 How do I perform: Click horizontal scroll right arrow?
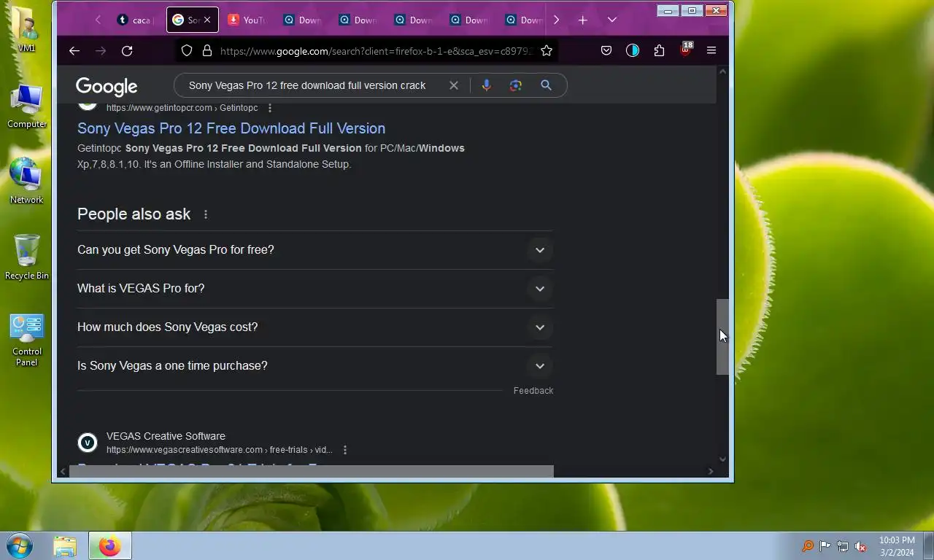tap(711, 472)
